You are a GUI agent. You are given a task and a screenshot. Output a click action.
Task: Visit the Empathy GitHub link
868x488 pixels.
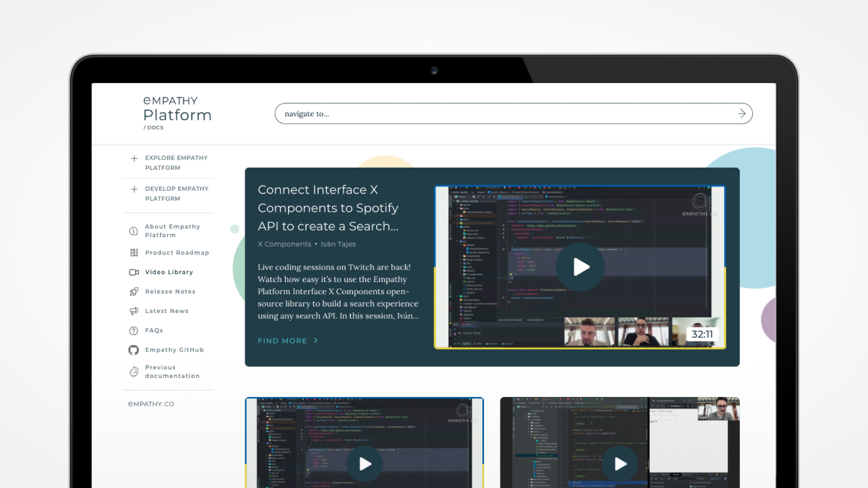174,350
